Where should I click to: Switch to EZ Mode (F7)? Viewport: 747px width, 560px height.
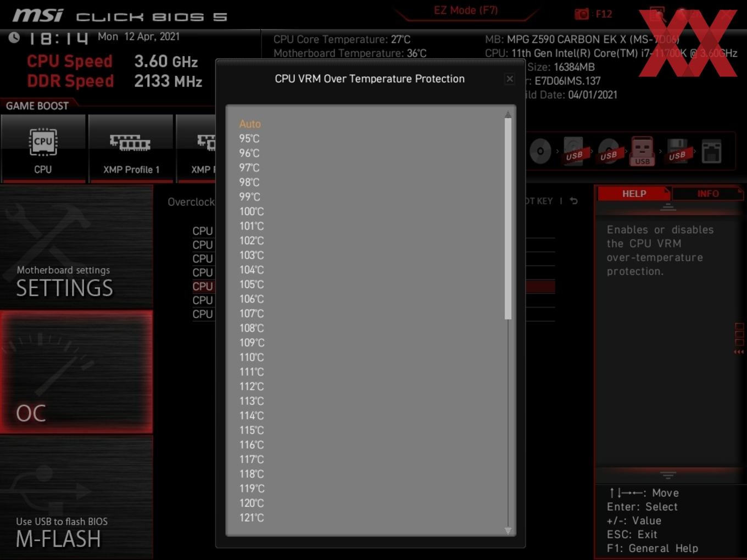tap(466, 10)
